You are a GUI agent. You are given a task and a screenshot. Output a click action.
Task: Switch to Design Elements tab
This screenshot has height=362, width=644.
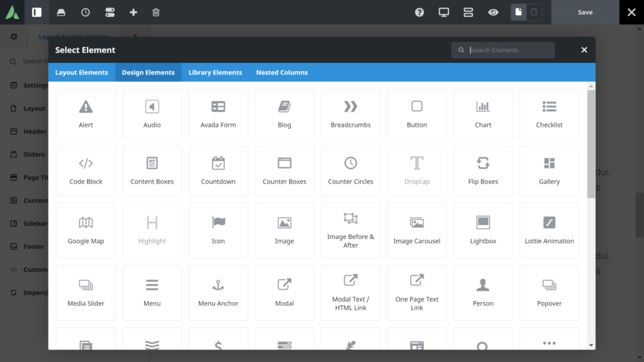148,72
